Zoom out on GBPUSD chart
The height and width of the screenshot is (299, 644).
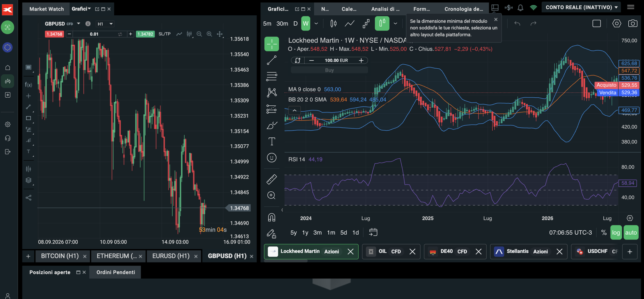pos(199,34)
